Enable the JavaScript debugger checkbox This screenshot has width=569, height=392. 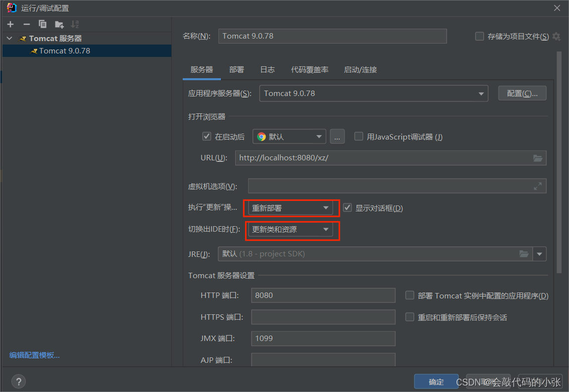coord(359,136)
